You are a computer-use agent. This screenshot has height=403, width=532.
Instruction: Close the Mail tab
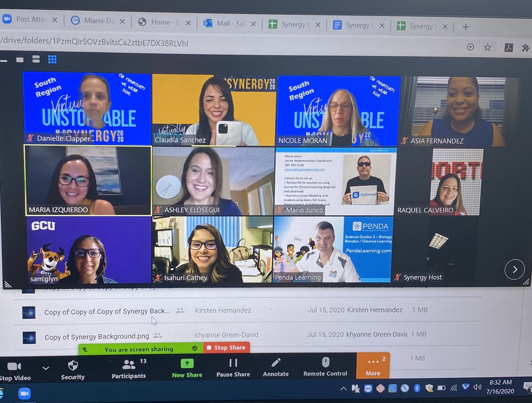click(x=254, y=23)
